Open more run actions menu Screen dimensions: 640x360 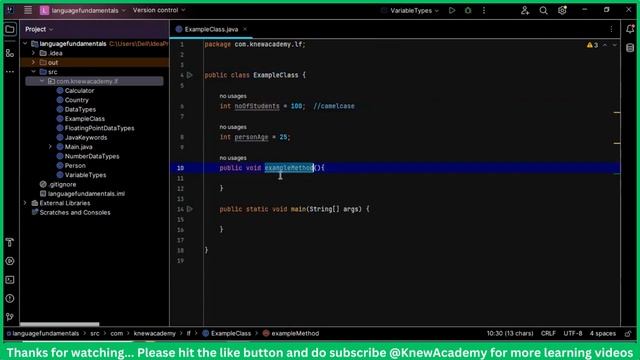[x=484, y=10]
